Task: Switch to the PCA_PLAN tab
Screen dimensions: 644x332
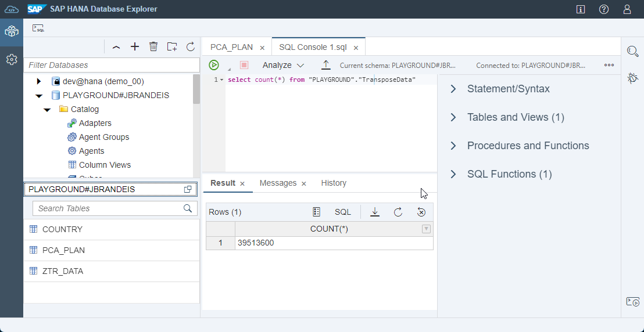Action: pos(232,47)
